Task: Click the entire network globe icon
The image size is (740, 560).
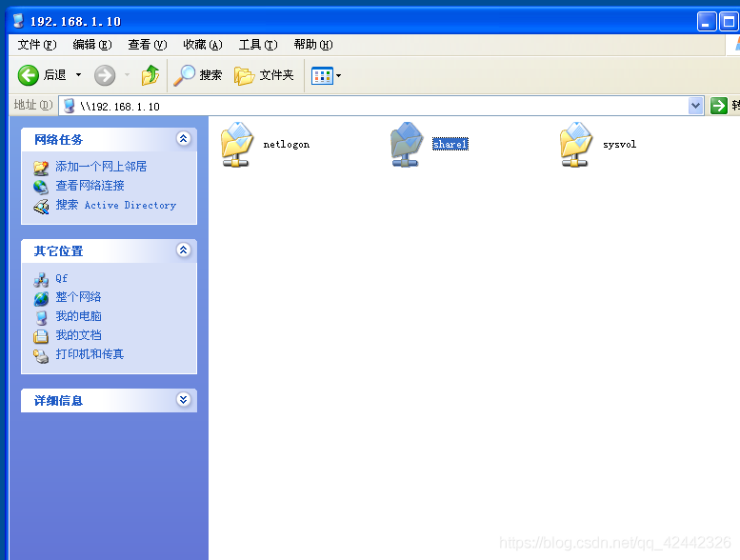Action: click(x=41, y=299)
